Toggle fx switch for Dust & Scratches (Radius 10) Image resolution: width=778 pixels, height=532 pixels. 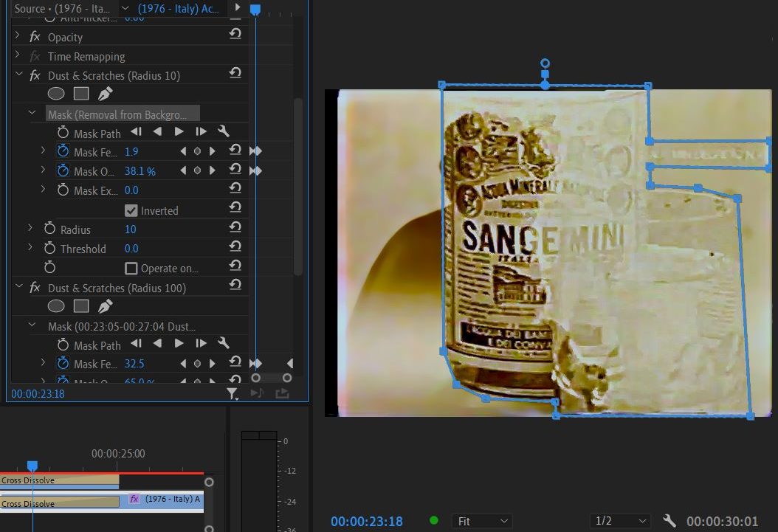tap(35, 75)
